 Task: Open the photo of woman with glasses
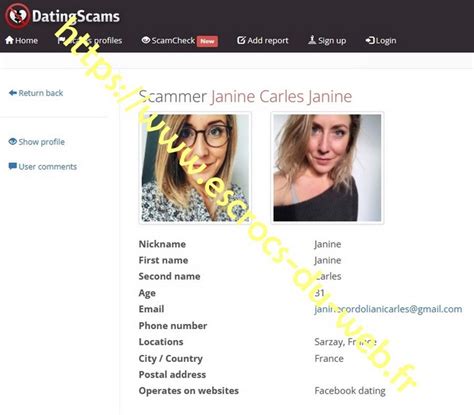195,168
